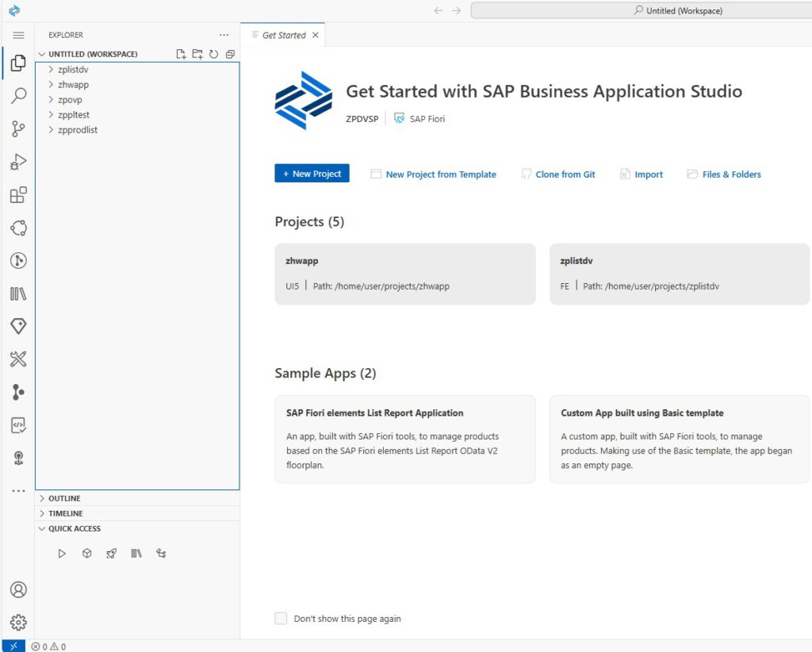Open the hamburger application menu
The image size is (812, 652).
pyautogui.click(x=18, y=35)
